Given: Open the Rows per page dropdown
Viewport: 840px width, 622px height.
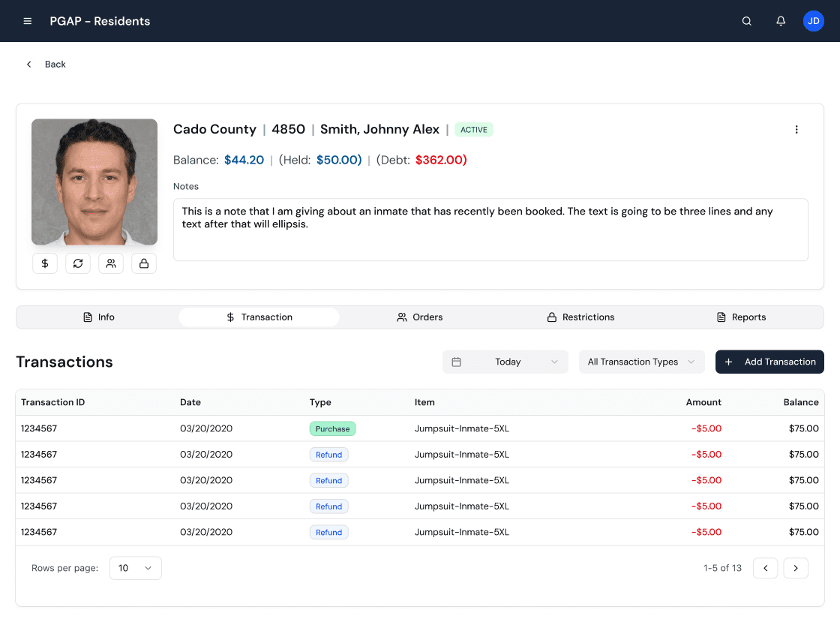Looking at the screenshot, I should point(136,568).
